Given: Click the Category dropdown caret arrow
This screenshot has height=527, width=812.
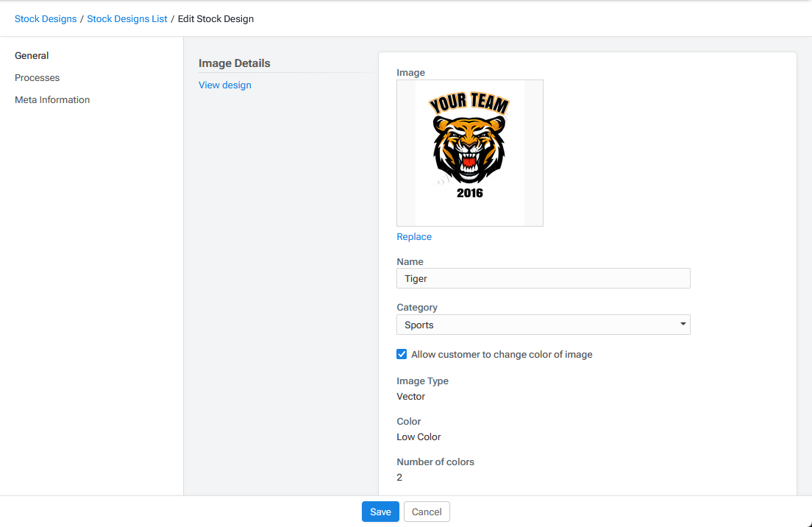Looking at the screenshot, I should (683, 325).
